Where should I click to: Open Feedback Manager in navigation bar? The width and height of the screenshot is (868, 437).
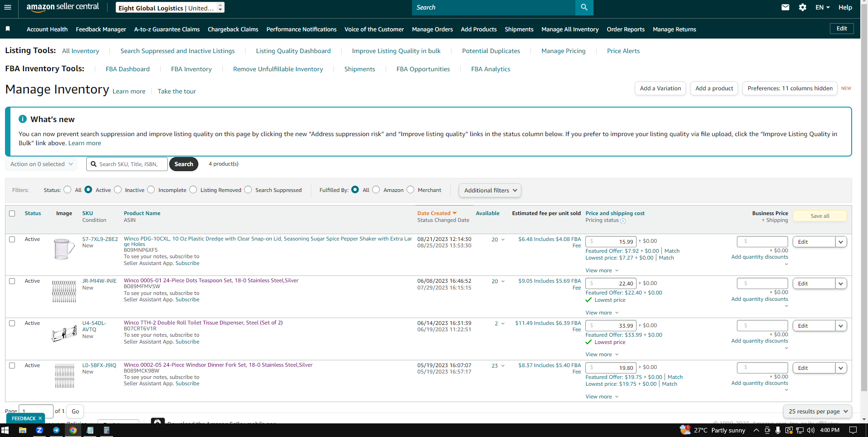pos(101,29)
